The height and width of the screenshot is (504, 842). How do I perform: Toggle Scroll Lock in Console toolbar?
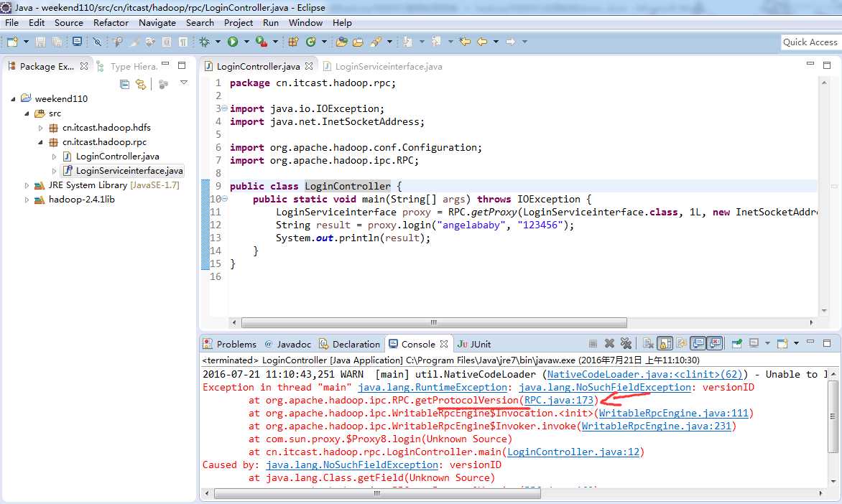point(665,343)
